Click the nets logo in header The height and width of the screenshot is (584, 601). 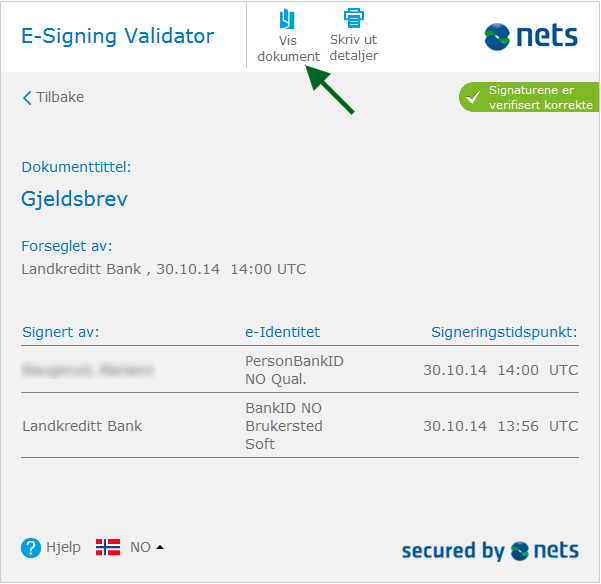point(531,37)
